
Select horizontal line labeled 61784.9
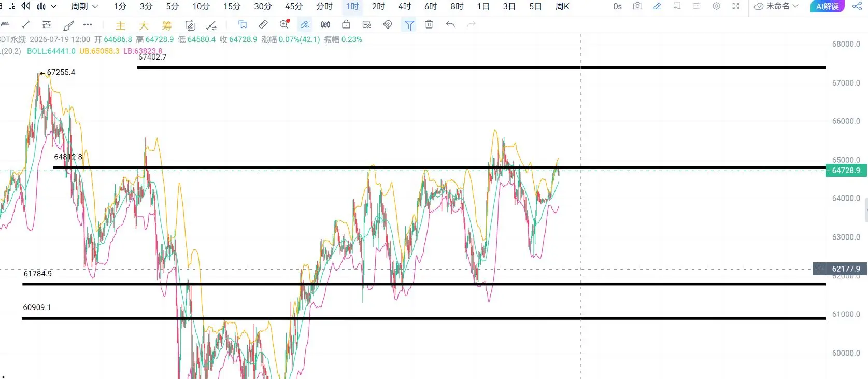(424, 284)
